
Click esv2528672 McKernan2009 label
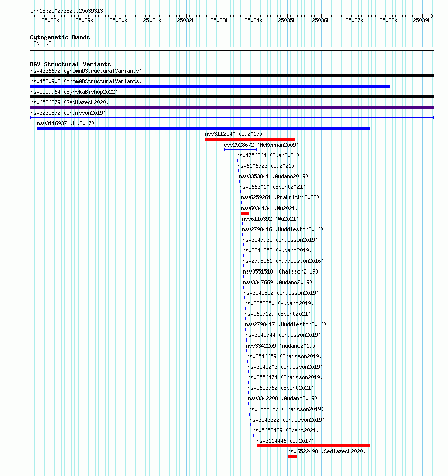(x=261, y=145)
